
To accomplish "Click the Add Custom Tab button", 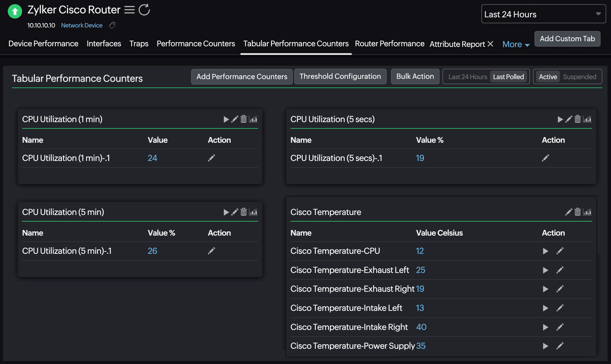I will coord(567,38).
